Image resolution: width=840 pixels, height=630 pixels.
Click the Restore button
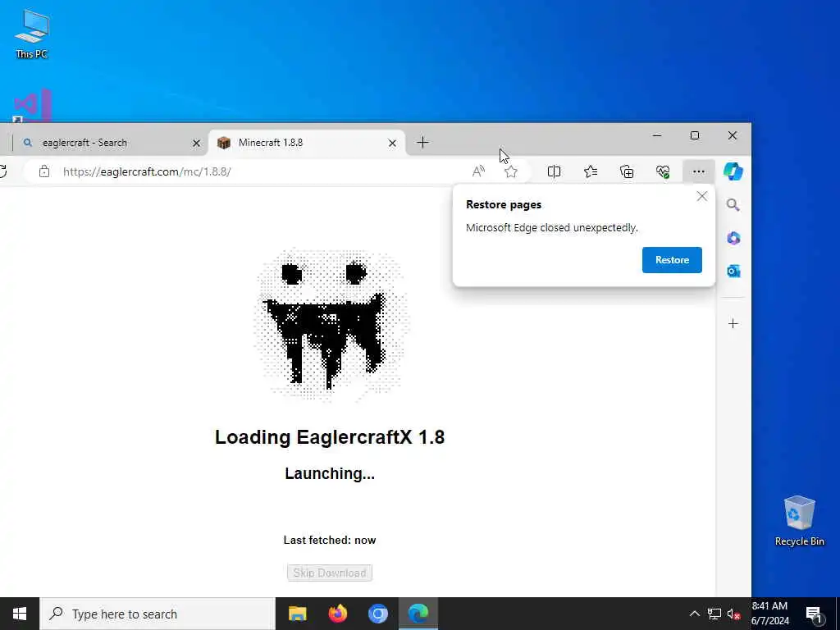point(672,260)
